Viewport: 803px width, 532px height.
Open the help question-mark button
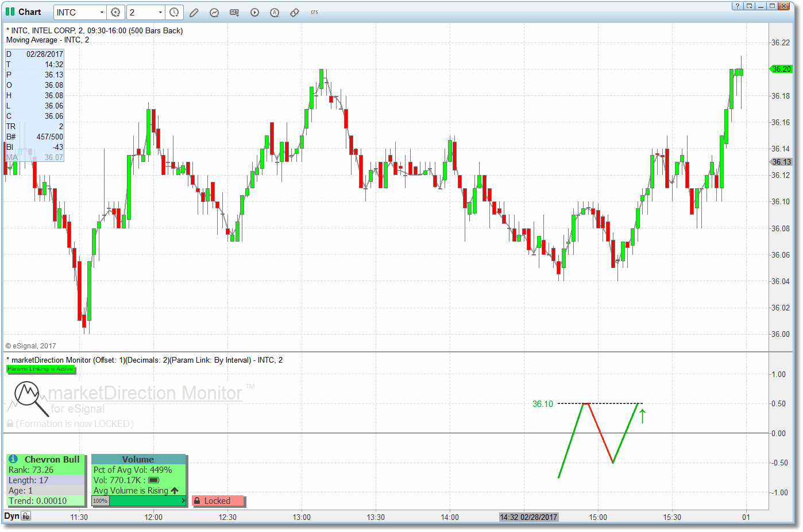pos(737,6)
